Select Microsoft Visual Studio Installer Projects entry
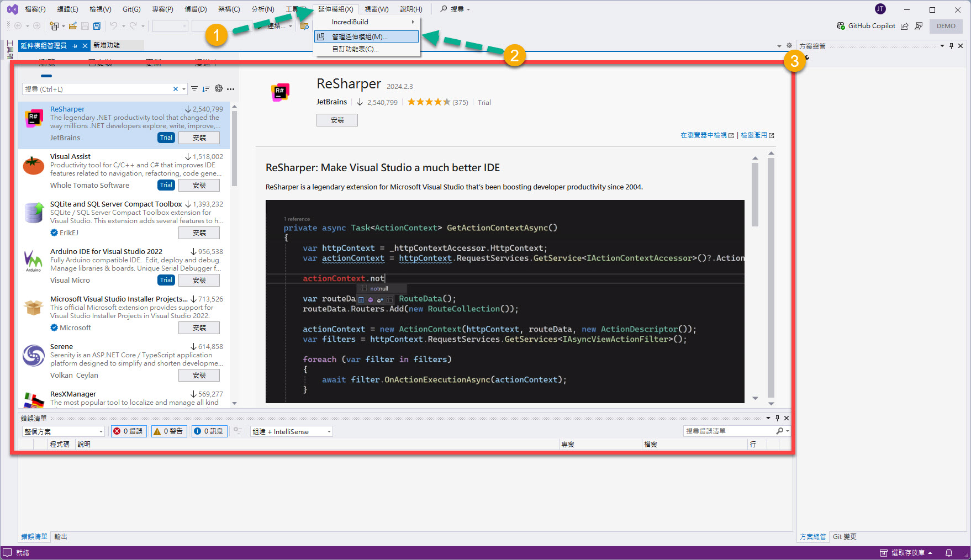The width and height of the screenshot is (971, 560). tap(124, 314)
